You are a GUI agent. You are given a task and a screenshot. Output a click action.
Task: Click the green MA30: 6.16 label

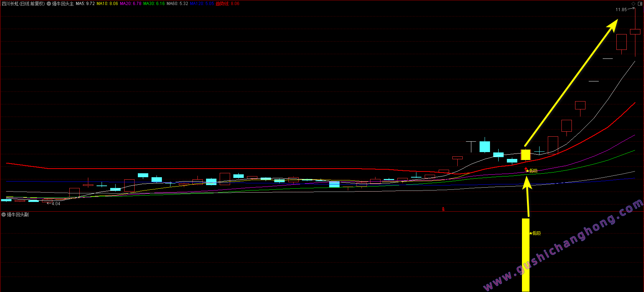click(x=154, y=4)
